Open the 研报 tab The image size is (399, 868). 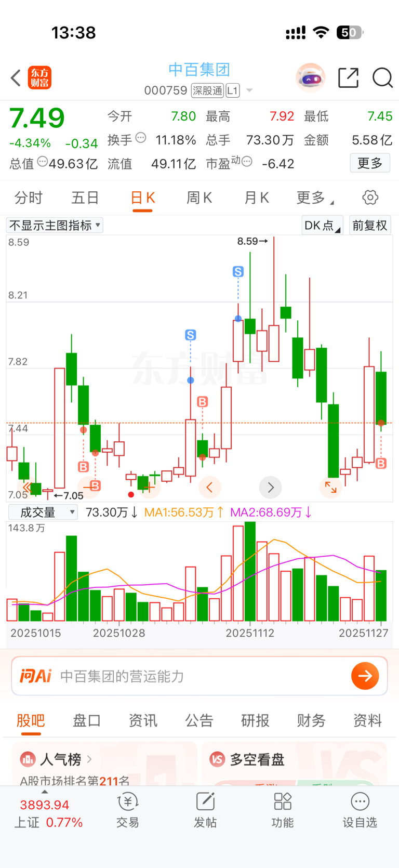click(x=255, y=720)
